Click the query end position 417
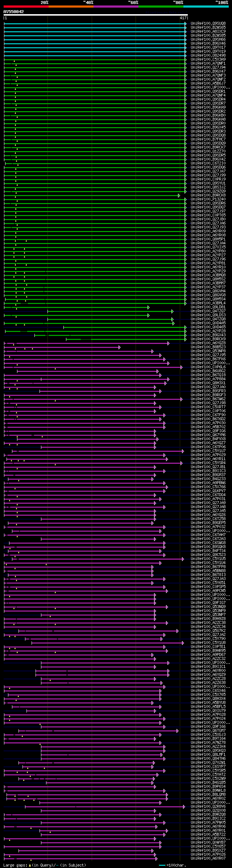This screenshot has height=868, width=232. 183,18
